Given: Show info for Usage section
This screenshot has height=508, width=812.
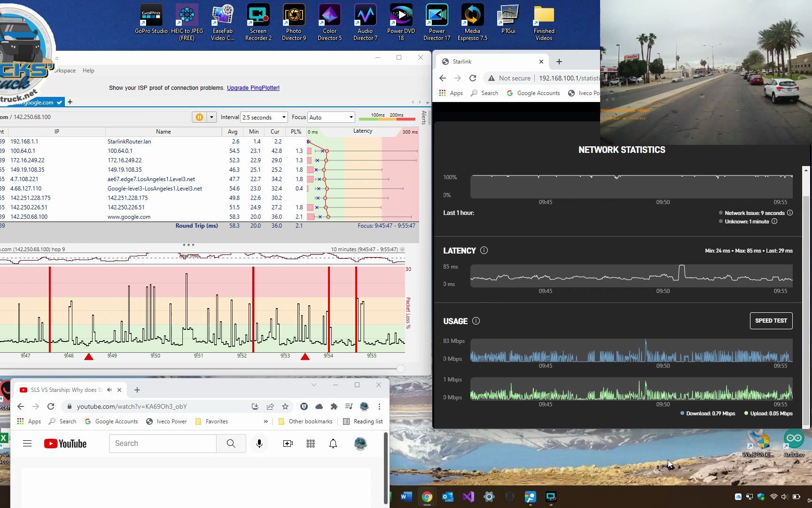Looking at the screenshot, I should (476, 321).
